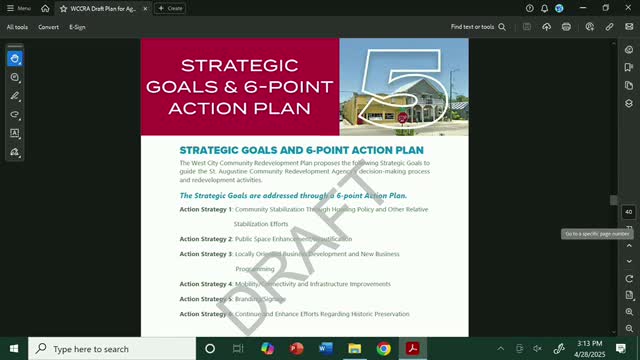Open PowerPoint from the taskbar
The image size is (640, 360).
tap(297, 349)
